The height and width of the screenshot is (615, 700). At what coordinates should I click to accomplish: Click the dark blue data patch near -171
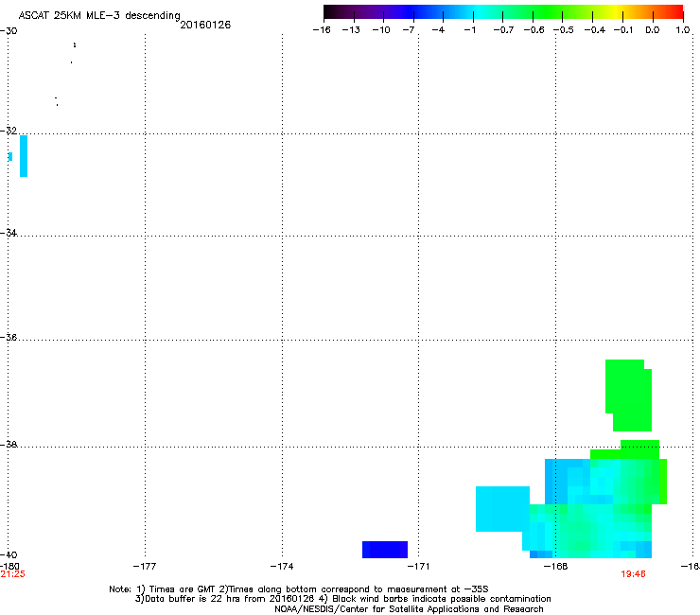tap(385, 550)
